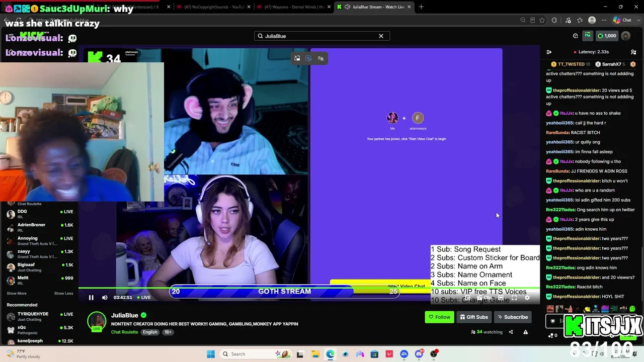Pause the JuliaBlue live stream
Viewport: 644px width, 362px height.
click(91, 298)
